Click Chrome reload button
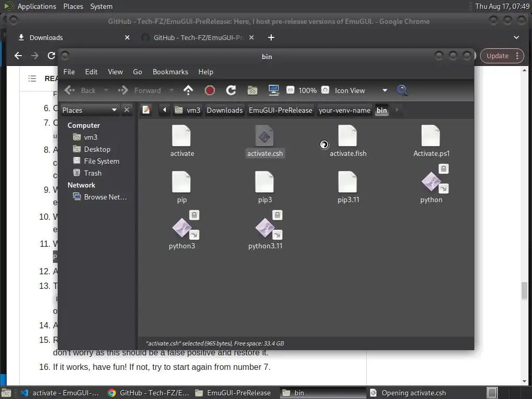Screen dimensions: 532x399 (51, 56)
